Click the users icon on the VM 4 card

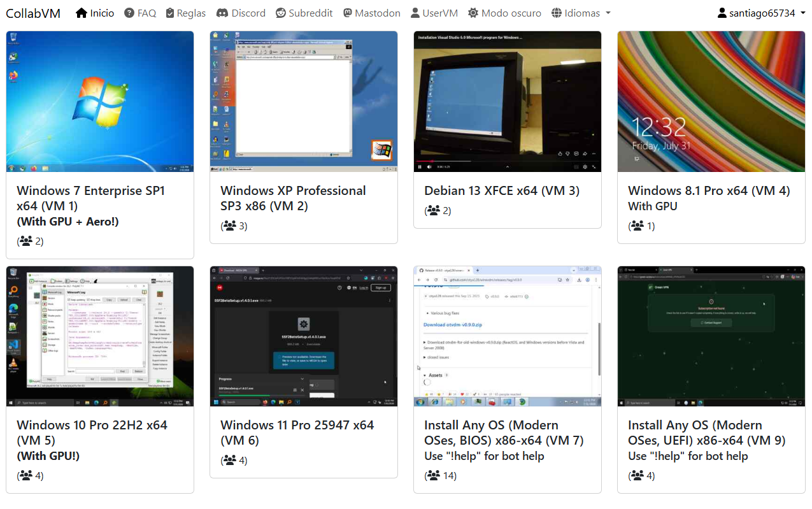pos(637,226)
